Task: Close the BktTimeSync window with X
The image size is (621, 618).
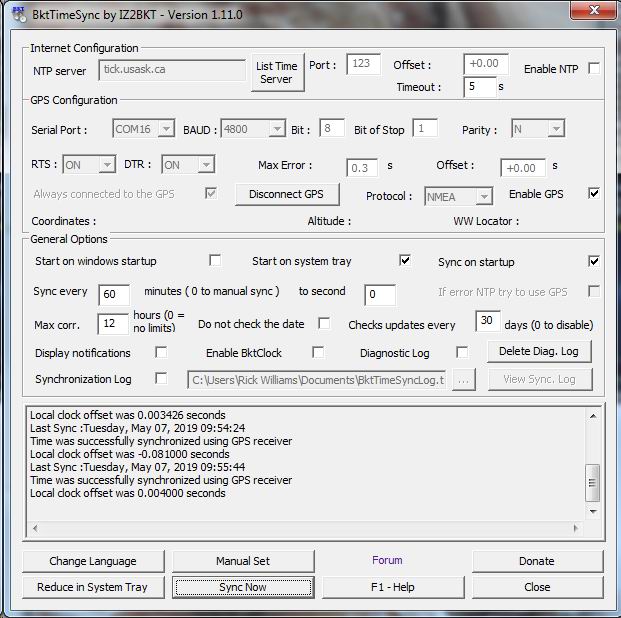Action: click(594, 10)
